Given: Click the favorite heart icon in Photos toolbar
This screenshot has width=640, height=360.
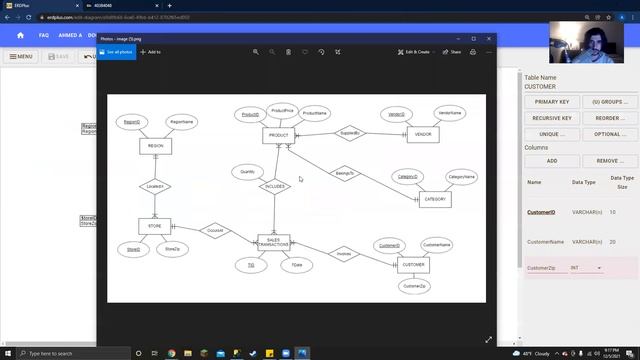Looking at the screenshot, I should coord(305,52).
